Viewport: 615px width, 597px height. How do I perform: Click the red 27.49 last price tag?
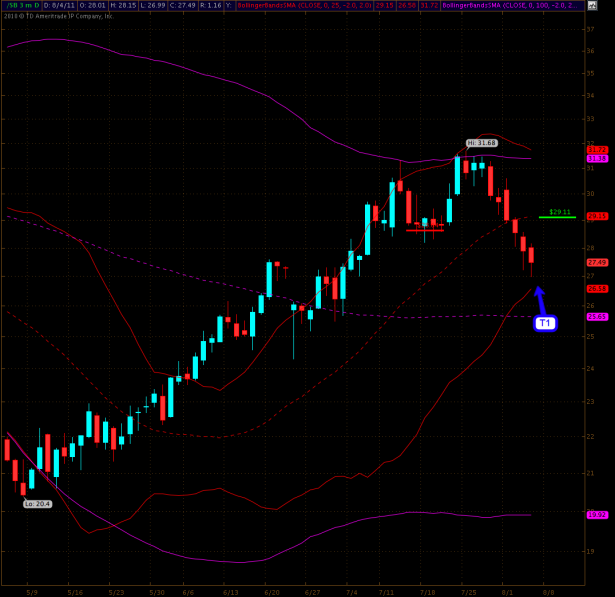click(597, 262)
